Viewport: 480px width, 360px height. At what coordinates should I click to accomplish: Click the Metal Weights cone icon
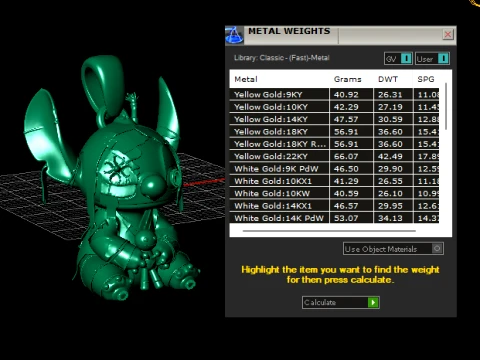234,35
